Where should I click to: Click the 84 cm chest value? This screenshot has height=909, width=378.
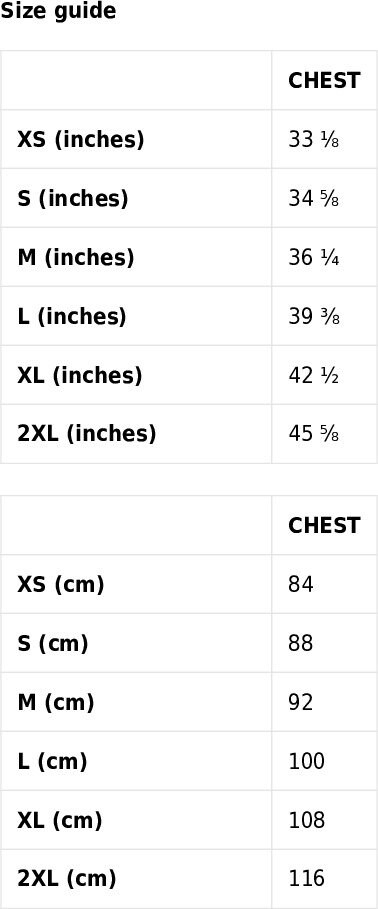point(300,584)
